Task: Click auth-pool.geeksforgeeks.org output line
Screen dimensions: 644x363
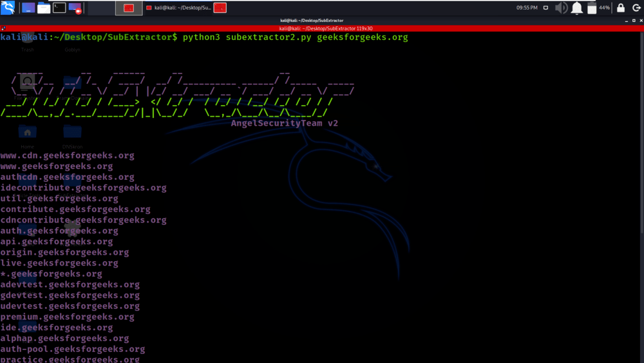Action: pos(73,349)
